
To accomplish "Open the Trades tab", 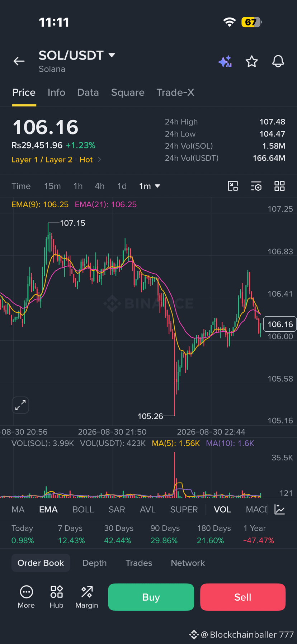I will tap(139, 563).
